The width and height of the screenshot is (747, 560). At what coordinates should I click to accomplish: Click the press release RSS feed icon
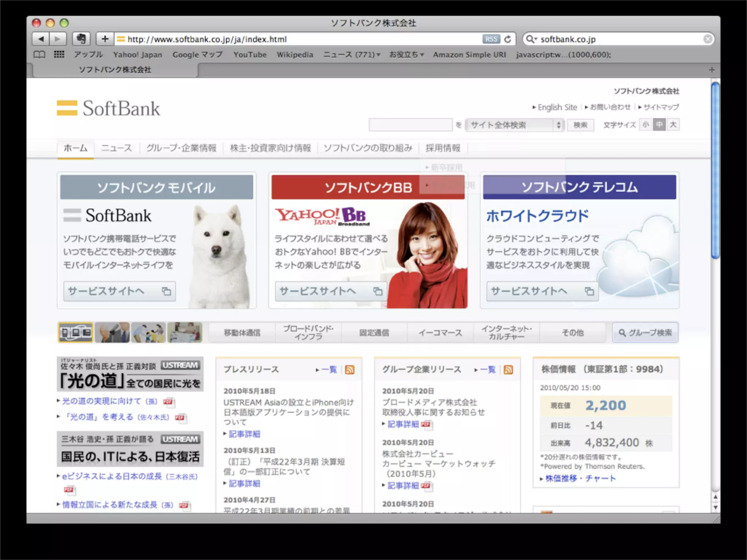click(350, 370)
